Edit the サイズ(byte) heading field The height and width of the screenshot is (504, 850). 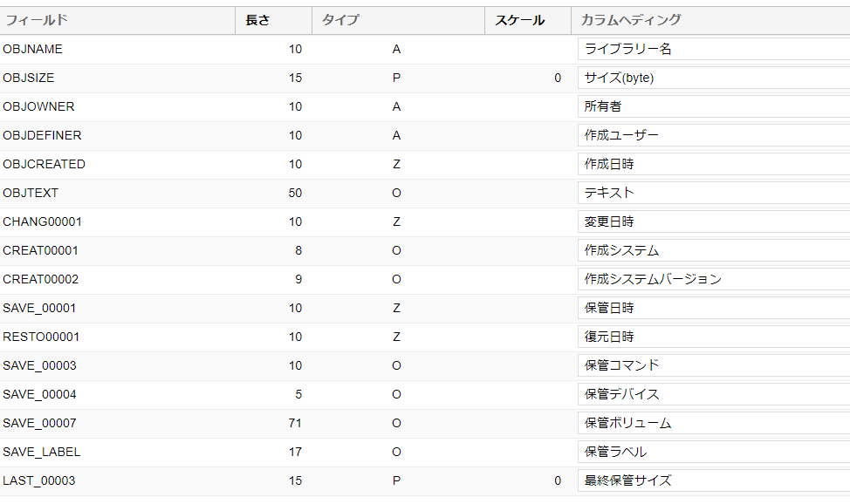[713, 78]
